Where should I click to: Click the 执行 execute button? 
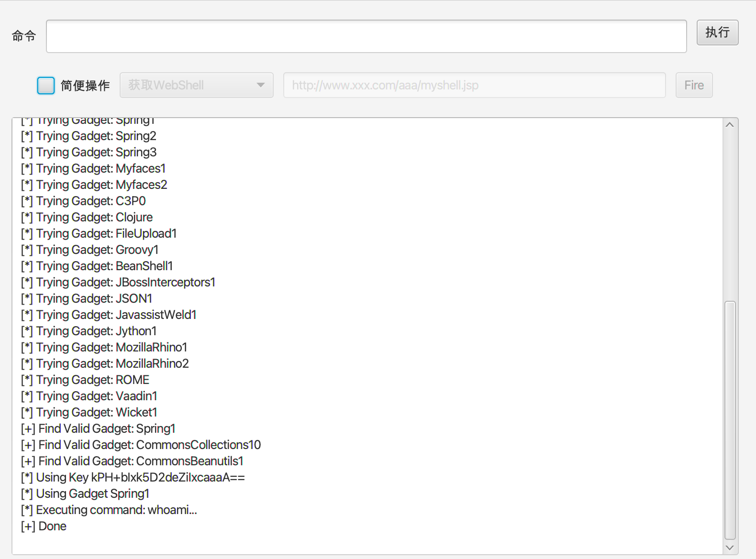(x=717, y=33)
